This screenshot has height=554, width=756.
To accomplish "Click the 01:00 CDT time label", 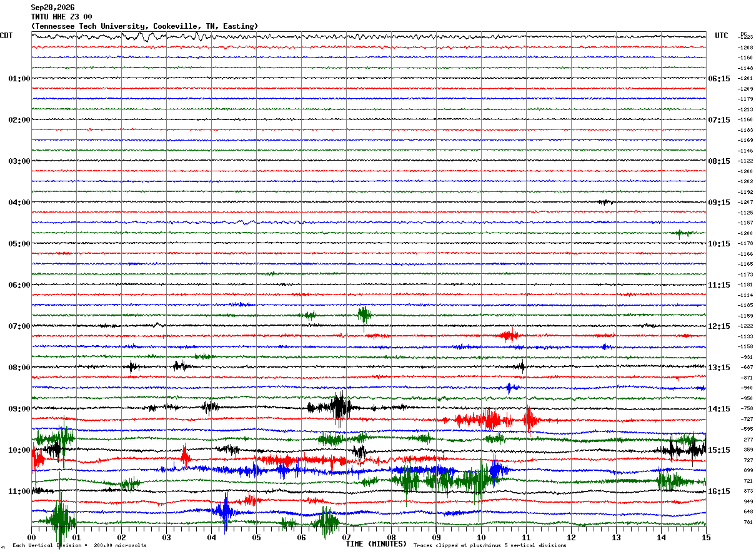I will (19, 79).
